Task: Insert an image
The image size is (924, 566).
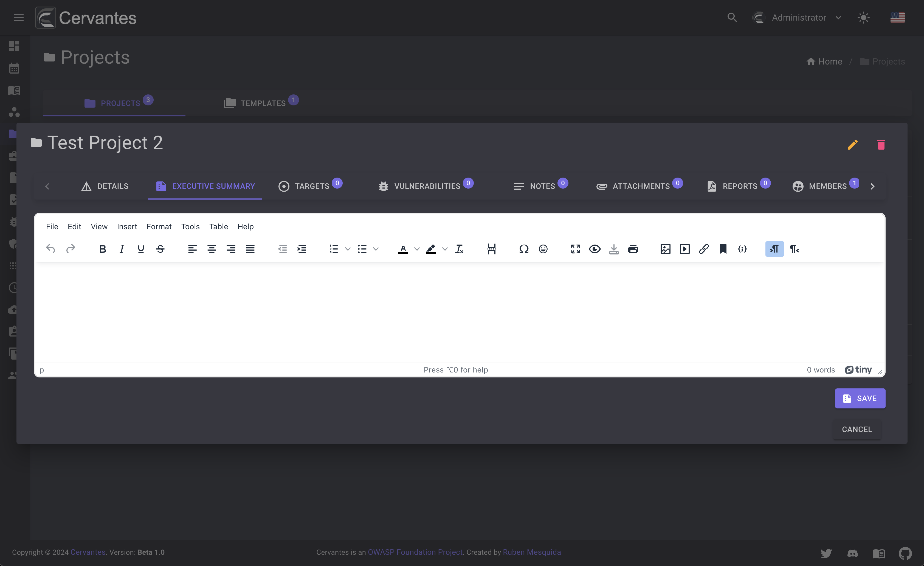Action: (665, 249)
